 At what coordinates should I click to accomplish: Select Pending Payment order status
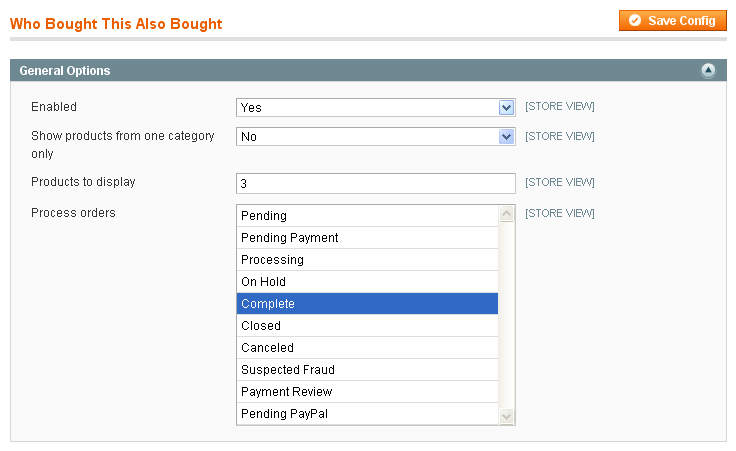(367, 238)
